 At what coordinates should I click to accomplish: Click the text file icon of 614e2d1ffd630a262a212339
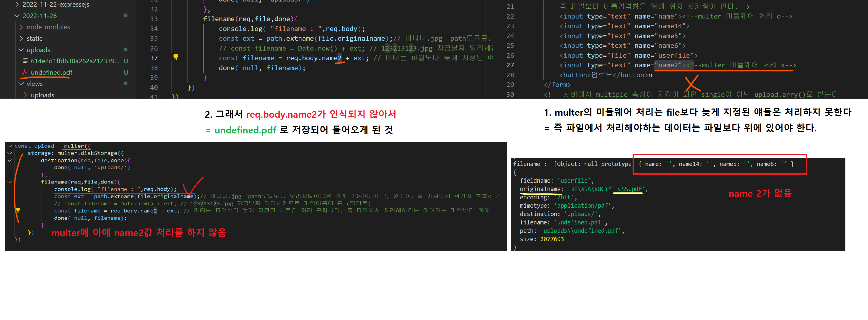pyautogui.click(x=25, y=61)
